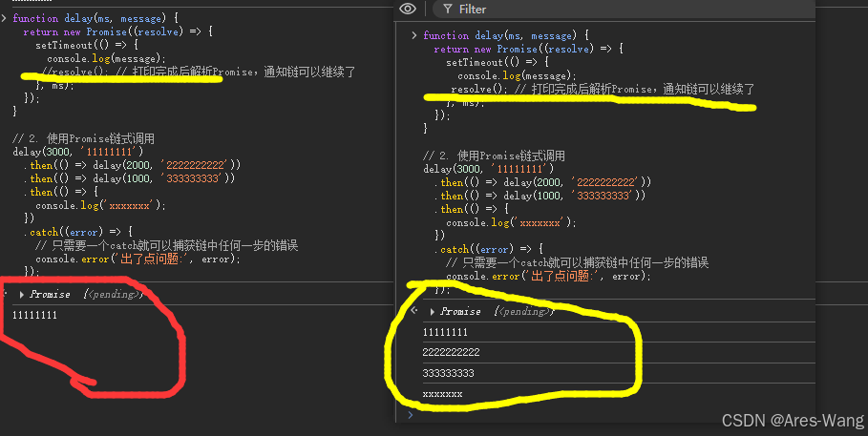Click 'return new Promise((resolve) => {' in left console

tap(117, 31)
